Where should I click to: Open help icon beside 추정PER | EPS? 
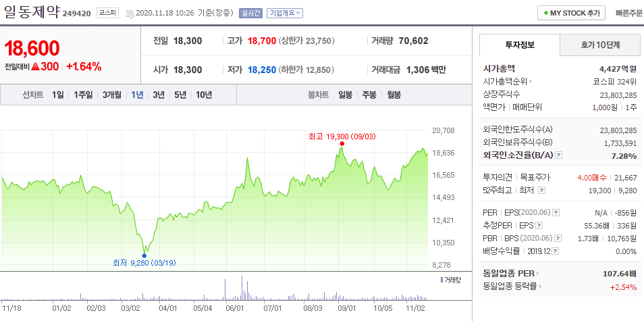(x=539, y=226)
